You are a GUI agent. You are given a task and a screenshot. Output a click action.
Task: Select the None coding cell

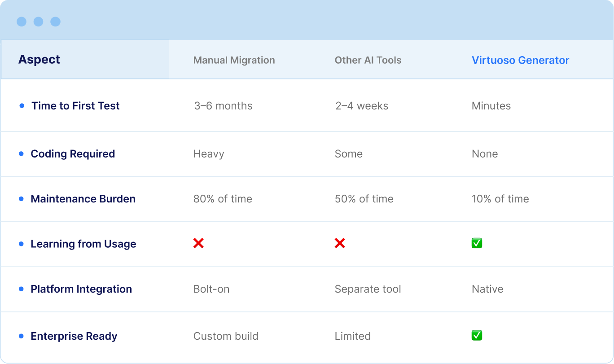point(485,154)
